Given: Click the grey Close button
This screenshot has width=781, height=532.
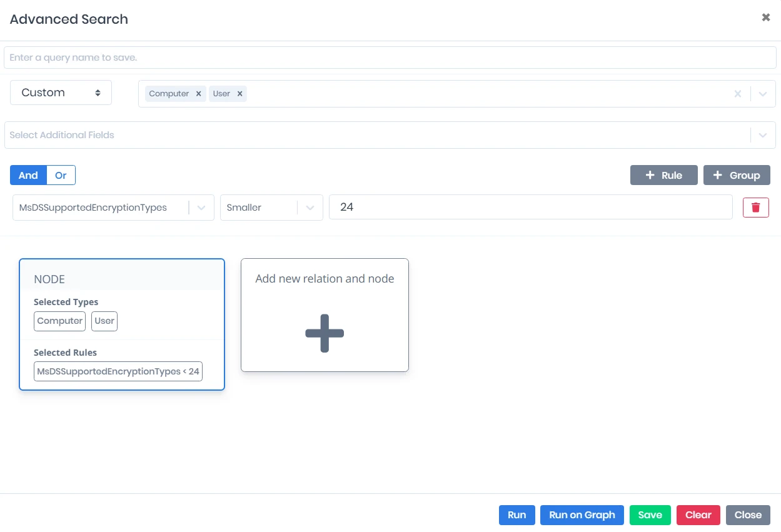Looking at the screenshot, I should [x=748, y=515].
